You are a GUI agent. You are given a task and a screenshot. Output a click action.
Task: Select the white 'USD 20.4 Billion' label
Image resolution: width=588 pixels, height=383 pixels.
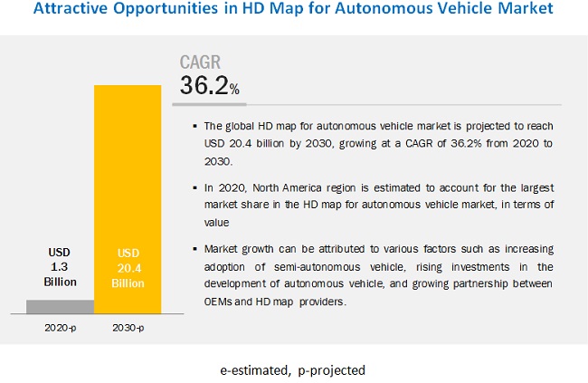(x=128, y=265)
